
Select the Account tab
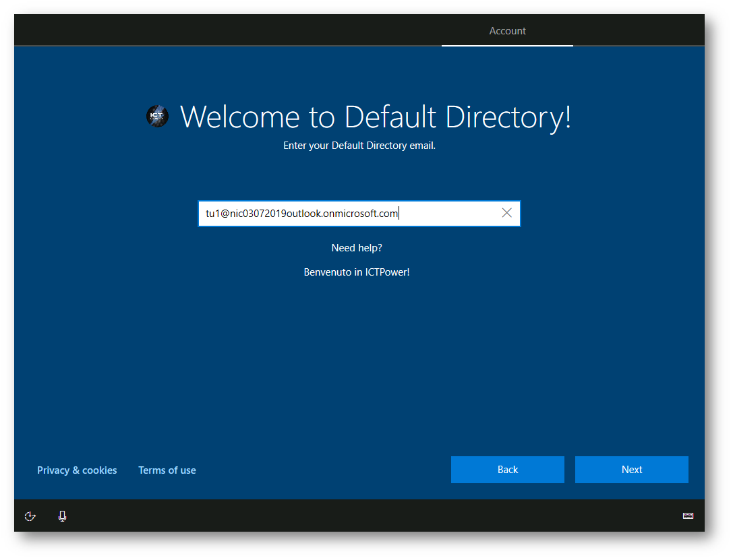tap(507, 31)
